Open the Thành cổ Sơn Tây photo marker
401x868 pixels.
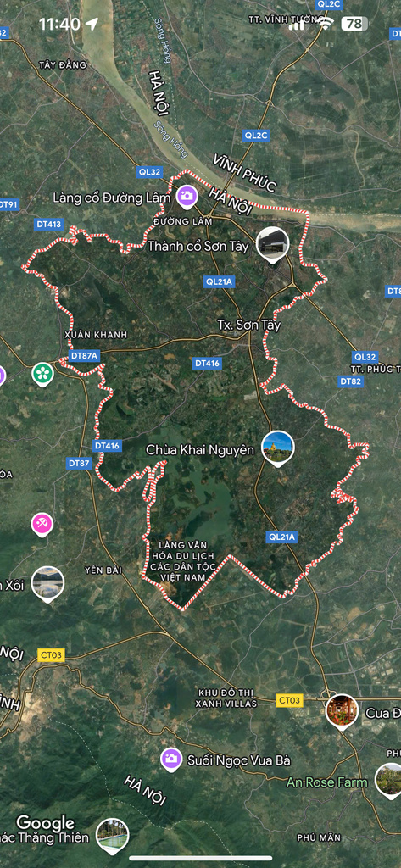(272, 243)
